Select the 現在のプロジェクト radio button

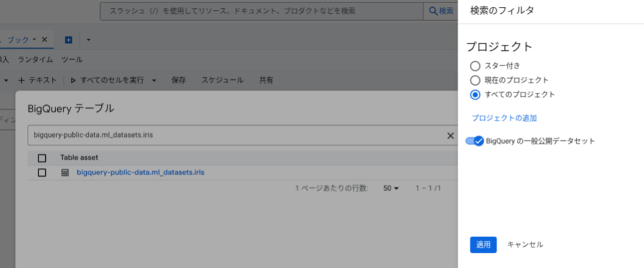pyautogui.click(x=475, y=80)
